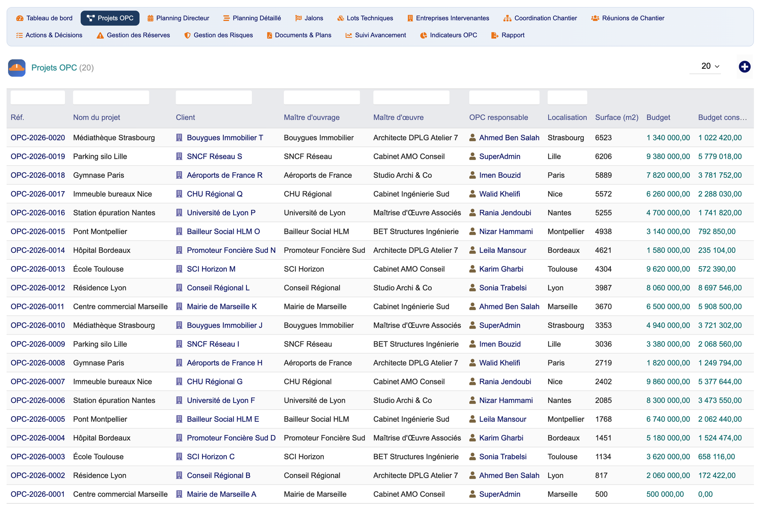Click building icon beside Conseil Régional L
761x532 pixels.
tap(179, 288)
